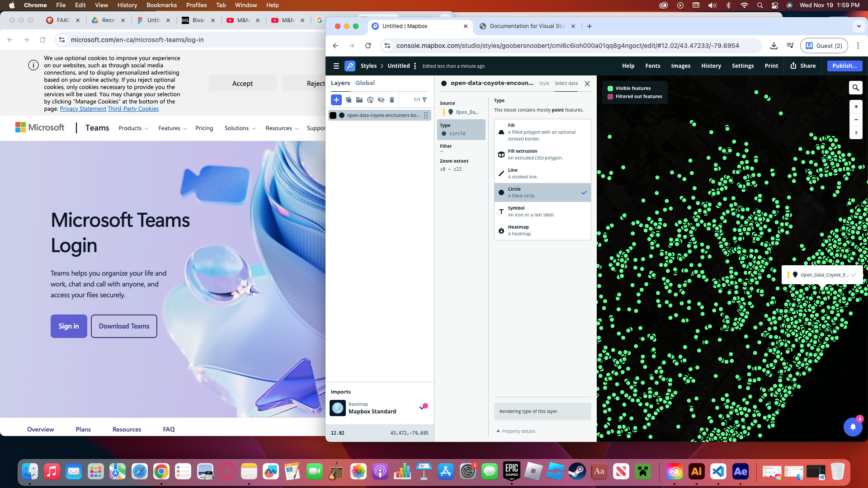The width and height of the screenshot is (868, 488).
Task: Click the Publish button
Action: tap(844, 66)
